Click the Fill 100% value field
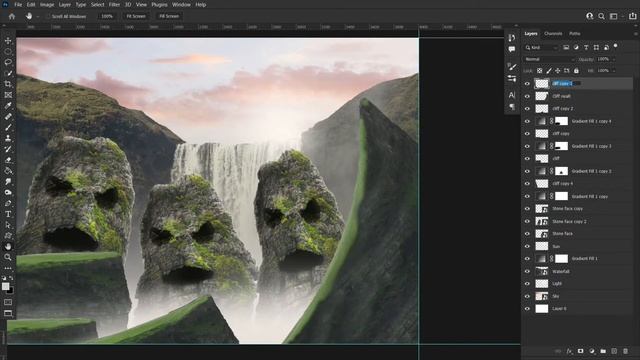The height and width of the screenshot is (360, 640). click(603, 71)
